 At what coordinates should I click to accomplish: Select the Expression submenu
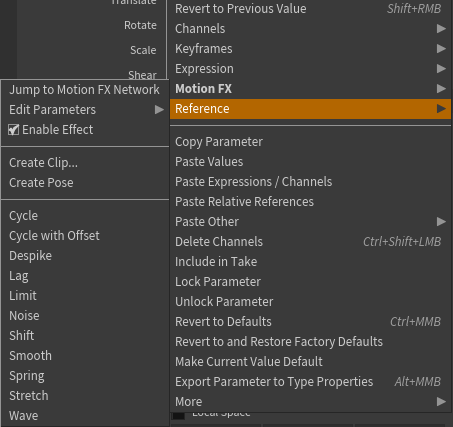point(310,69)
